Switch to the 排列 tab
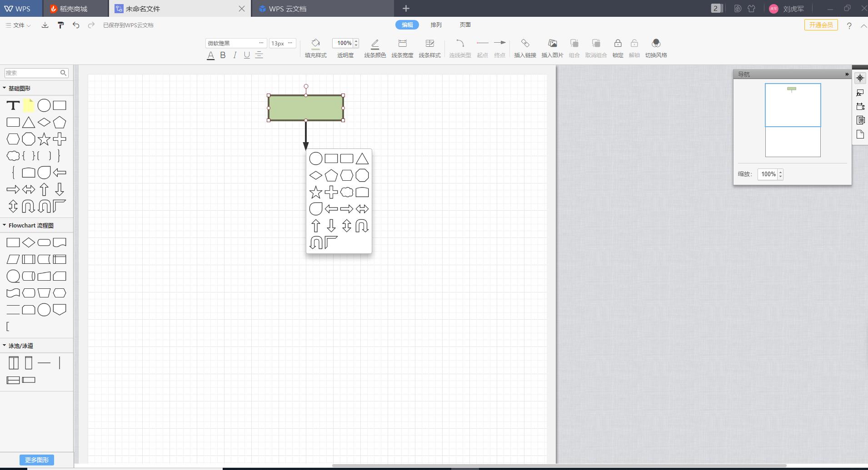Screen dimensions: 868x470 coord(436,25)
